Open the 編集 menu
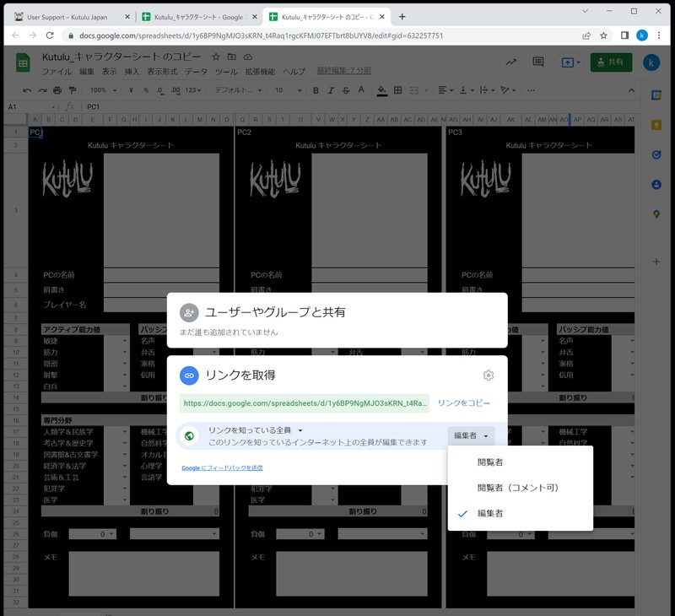The height and width of the screenshot is (616, 675). coord(87,72)
